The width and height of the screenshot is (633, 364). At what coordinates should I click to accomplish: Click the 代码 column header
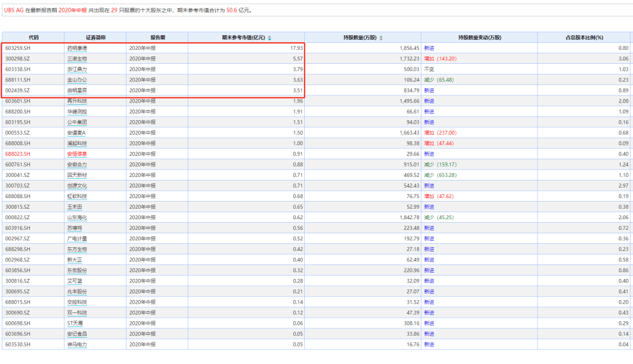[33, 38]
